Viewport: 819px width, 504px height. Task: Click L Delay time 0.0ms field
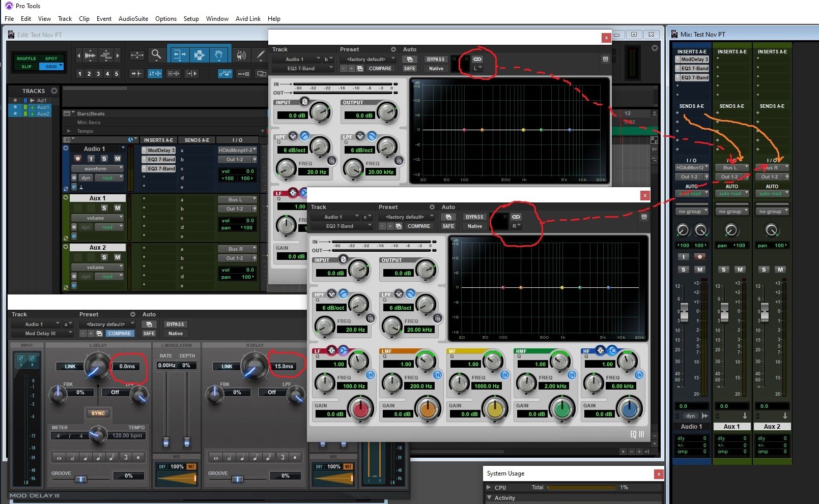[127, 366]
